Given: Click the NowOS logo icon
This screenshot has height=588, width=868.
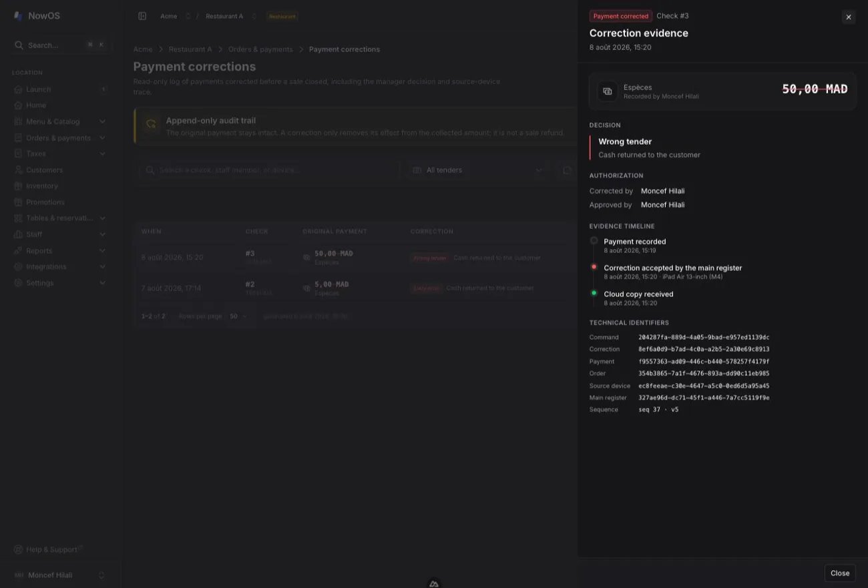Looking at the screenshot, I should pos(18,16).
